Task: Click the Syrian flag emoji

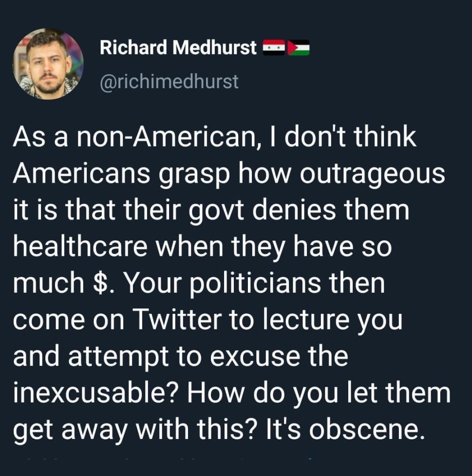Action: tap(274, 48)
